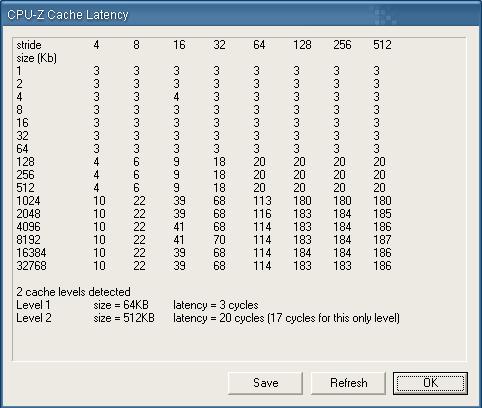This screenshot has height=408, width=482.
Task: Click the Level 1 label
Action: point(33,305)
